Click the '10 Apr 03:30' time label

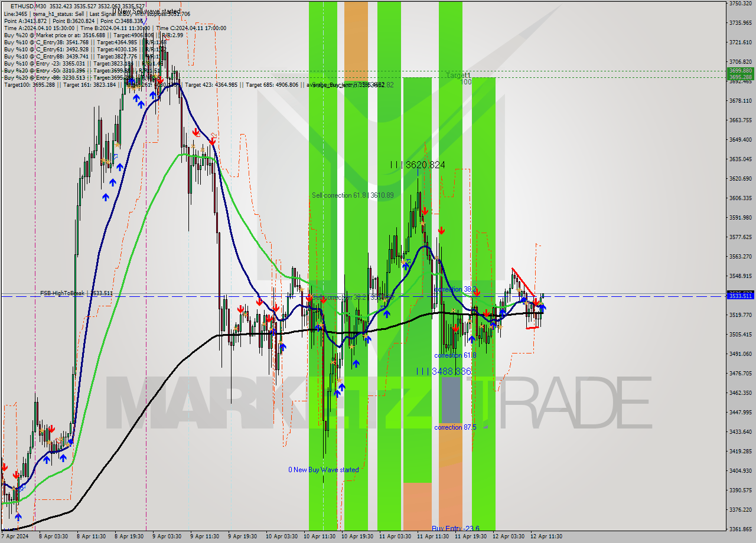point(281,537)
